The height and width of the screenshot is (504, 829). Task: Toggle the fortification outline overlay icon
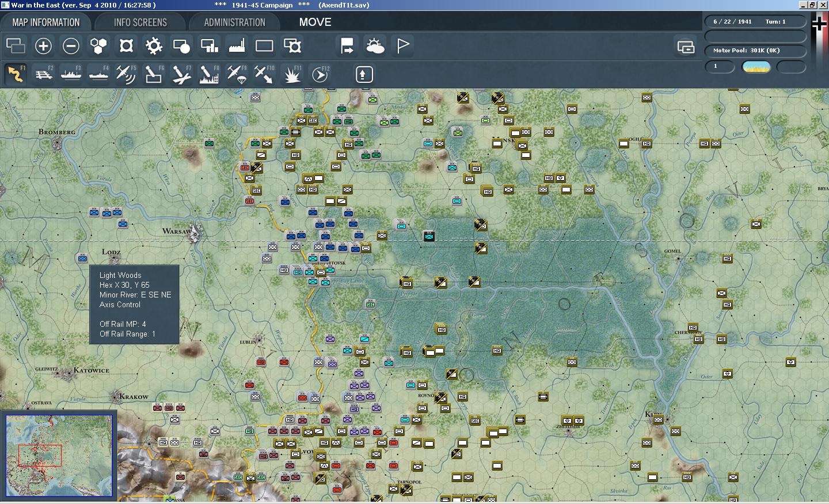[x=126, y=45]
